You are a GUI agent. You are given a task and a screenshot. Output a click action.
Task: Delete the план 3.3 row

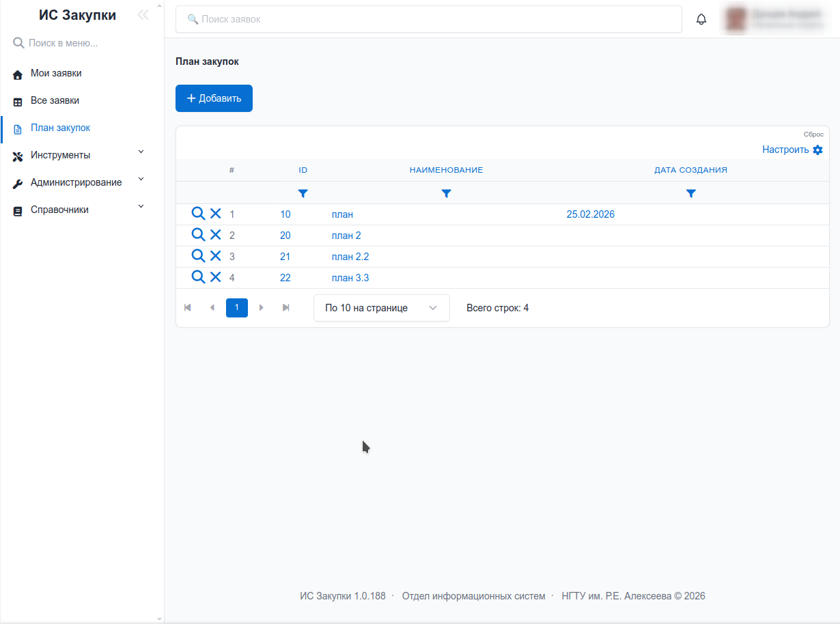215,277
